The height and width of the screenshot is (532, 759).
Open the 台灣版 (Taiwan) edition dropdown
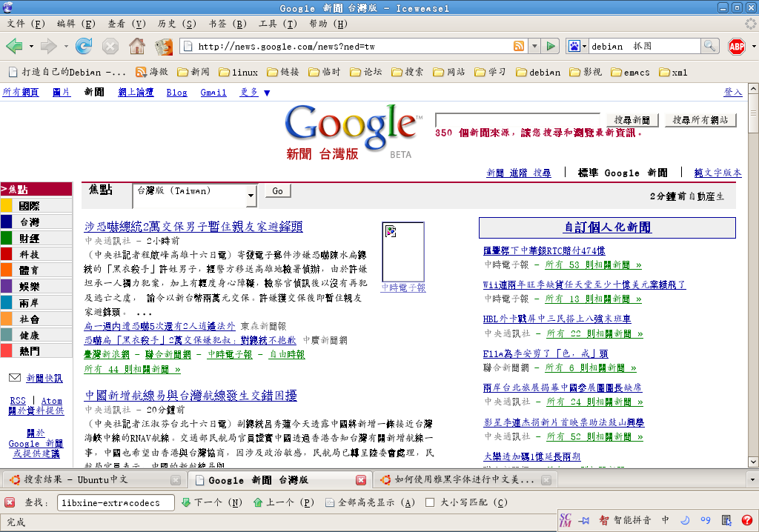click(195, 195)
